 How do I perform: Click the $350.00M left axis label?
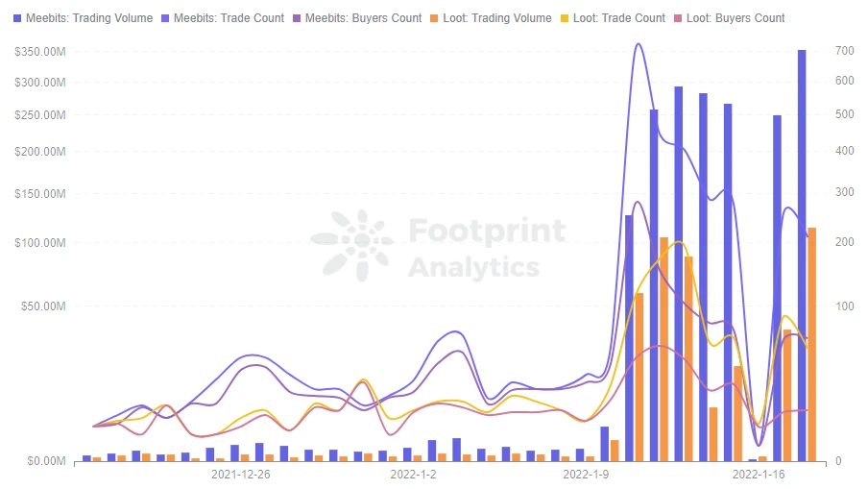[40, 52]
